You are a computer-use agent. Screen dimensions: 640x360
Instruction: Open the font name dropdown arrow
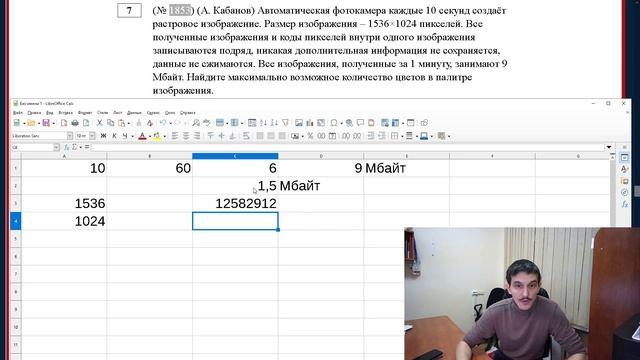click(x=70, y=136)
